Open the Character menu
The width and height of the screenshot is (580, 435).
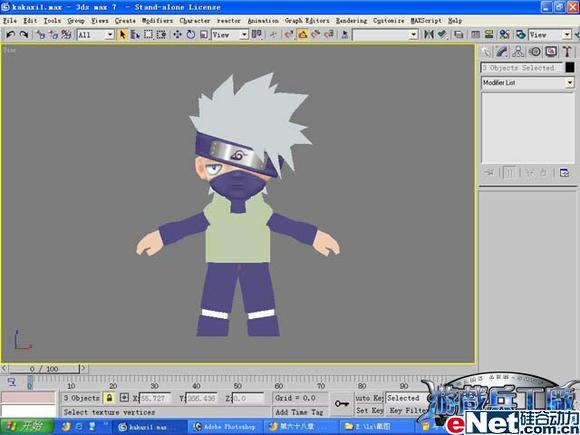[195, 21]
